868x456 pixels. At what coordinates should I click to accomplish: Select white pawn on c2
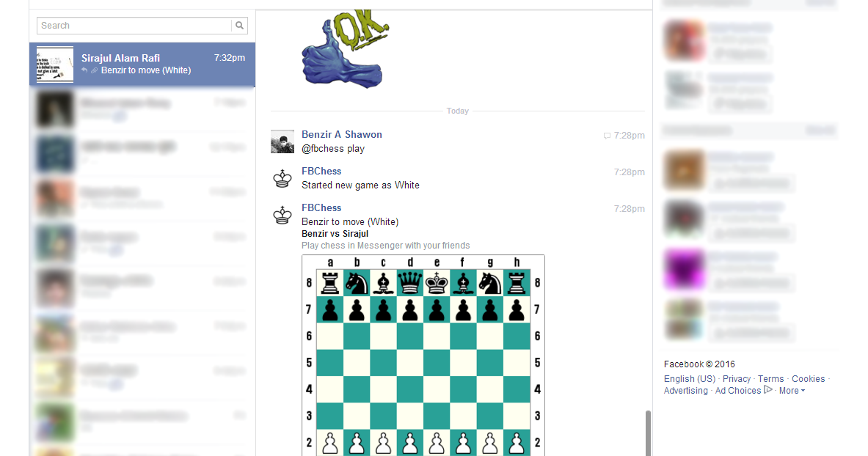383,443
